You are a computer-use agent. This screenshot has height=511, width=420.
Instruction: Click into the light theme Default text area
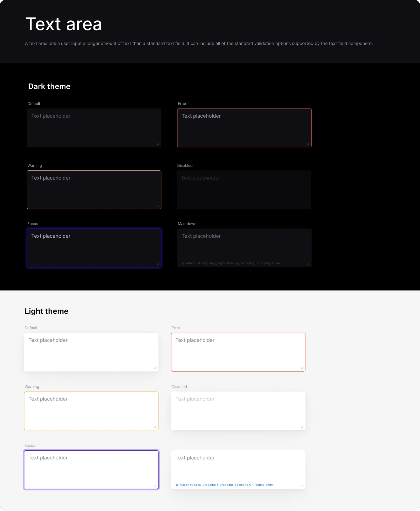tap(91, 352)
